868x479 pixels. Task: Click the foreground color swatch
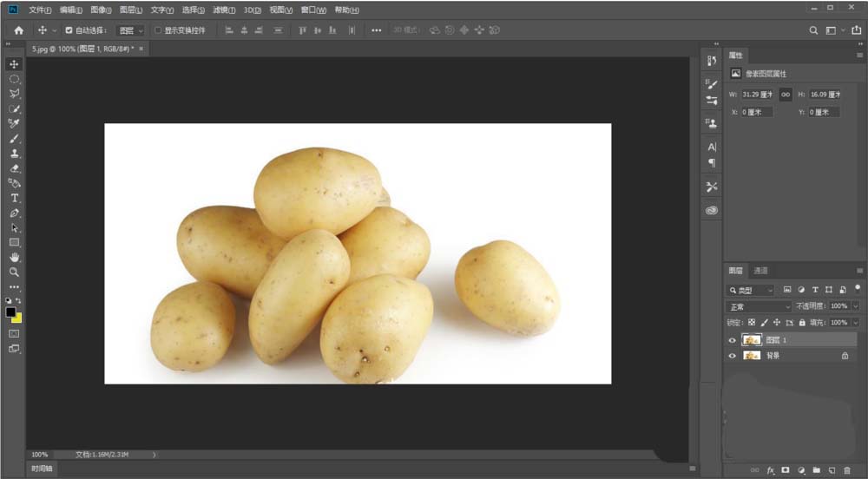pos(11,312)
